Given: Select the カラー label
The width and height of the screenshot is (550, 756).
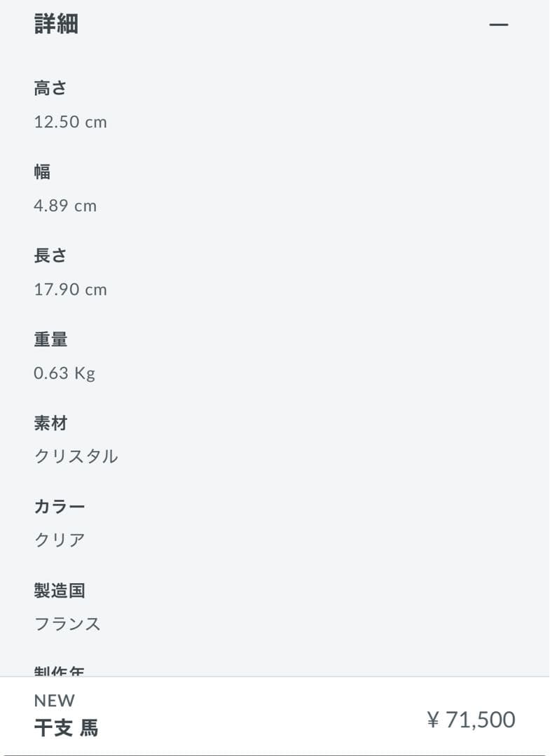Looking at the screenshot, I should pos(60,507).
